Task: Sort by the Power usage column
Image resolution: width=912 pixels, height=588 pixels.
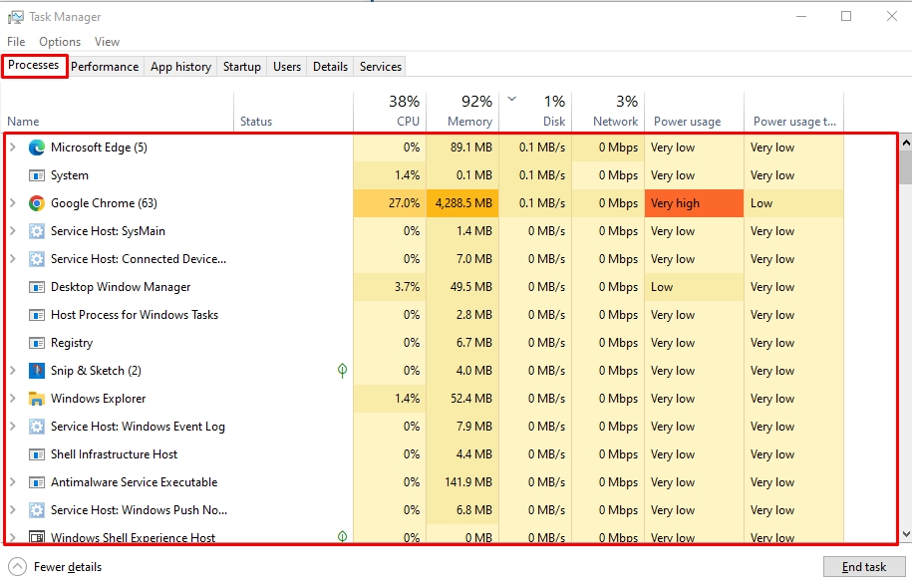Action: point(695,112)
